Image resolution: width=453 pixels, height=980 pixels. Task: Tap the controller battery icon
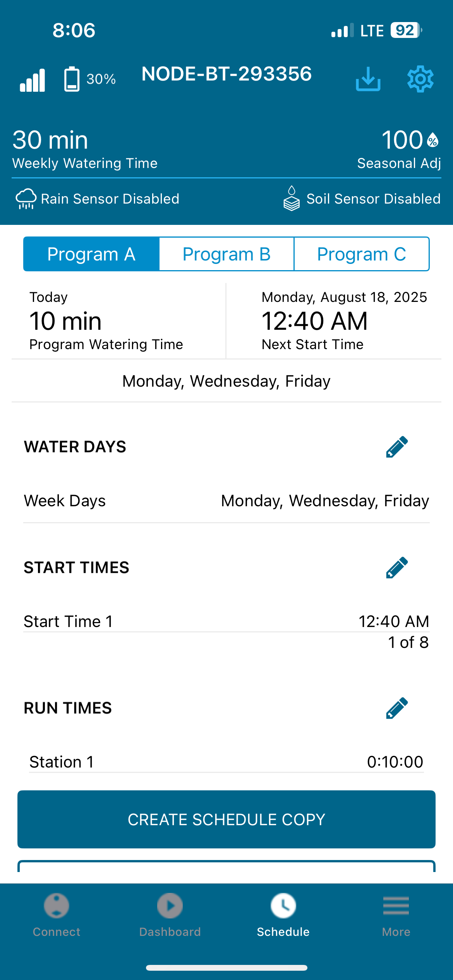pyautogui.click(x=72, y=79)
